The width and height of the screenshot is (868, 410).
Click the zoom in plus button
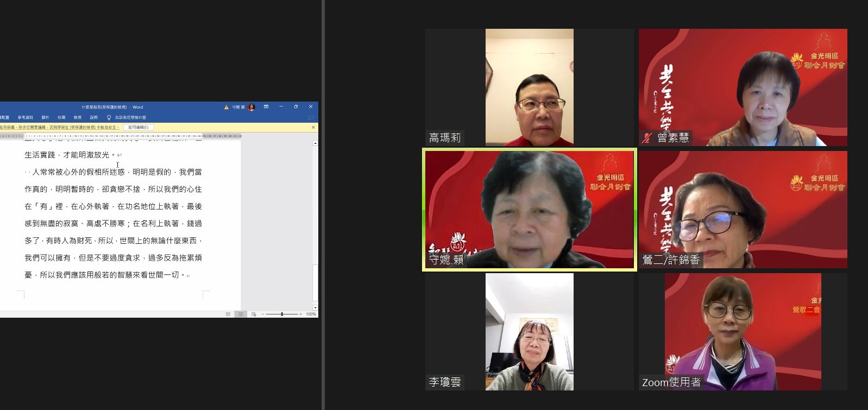[300, 314]
